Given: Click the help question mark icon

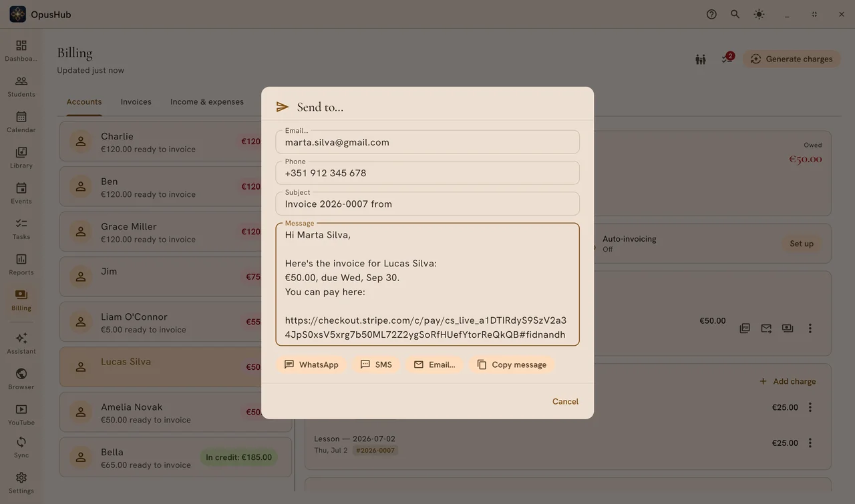Looking at the screenshot, I should pyautogui.click(x=711, y=14).
